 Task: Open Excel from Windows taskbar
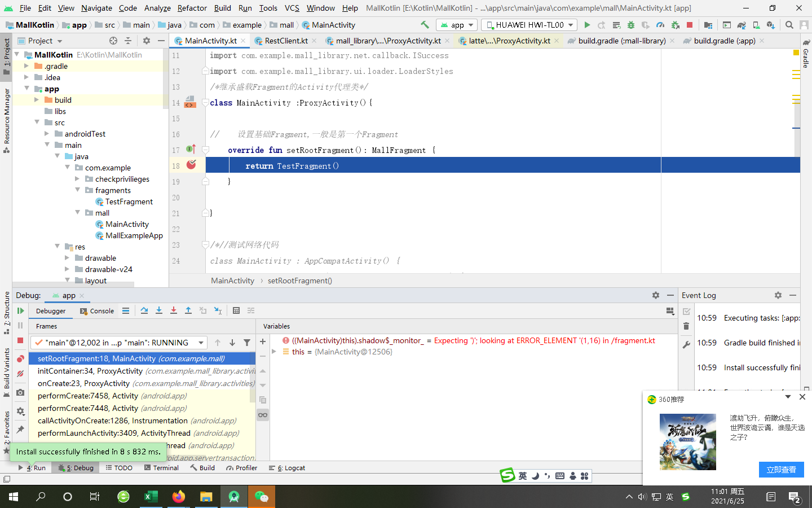[x=151, y=497]
